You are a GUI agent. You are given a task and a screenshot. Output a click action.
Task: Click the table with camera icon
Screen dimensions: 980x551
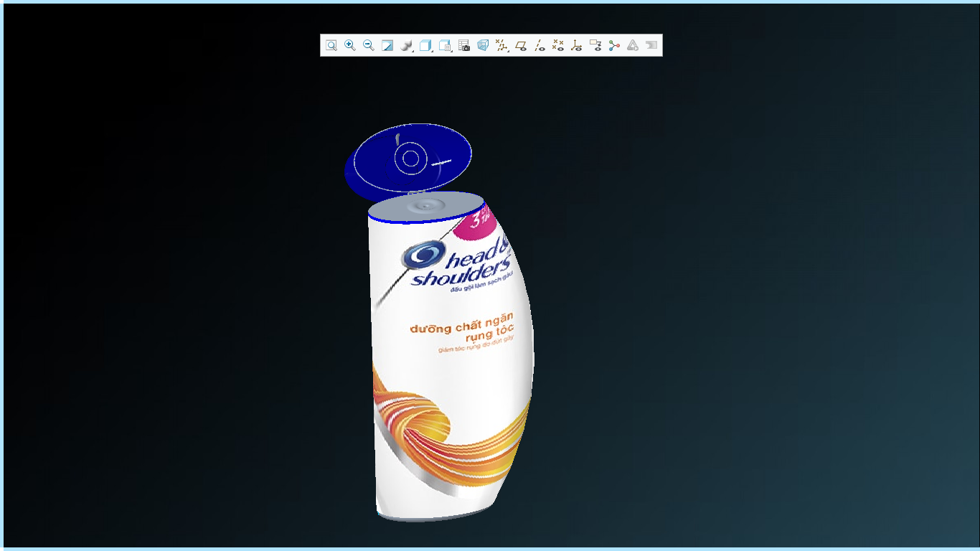tap(464, 45)
